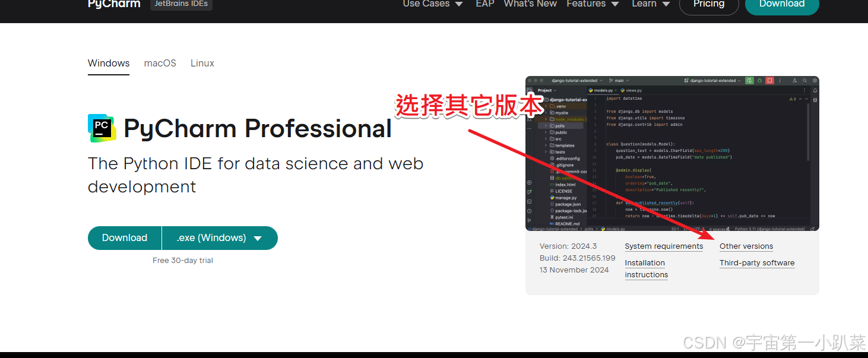Expand the Learn menu
The height and width of the screenshot is (358, 868).
[x=651, y=4]
